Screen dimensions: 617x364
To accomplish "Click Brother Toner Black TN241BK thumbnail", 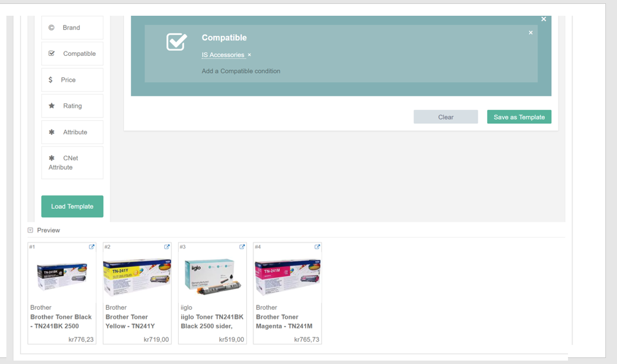I will [62, 277].
